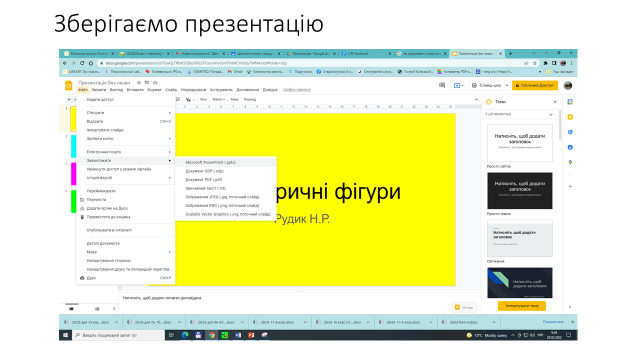
Task: Open Task View on the taskbar
Action: (171, 335)
